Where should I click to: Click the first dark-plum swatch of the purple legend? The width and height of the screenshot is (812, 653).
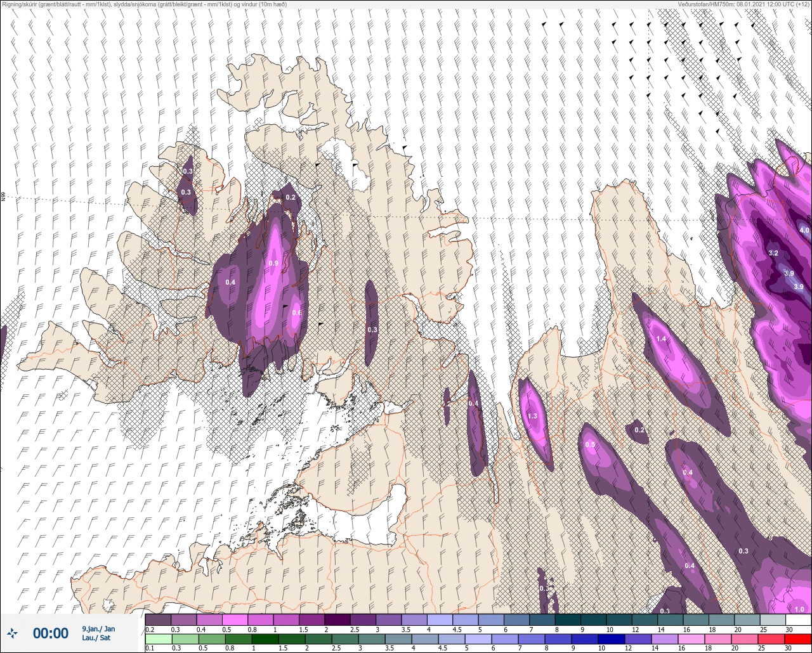158,619
